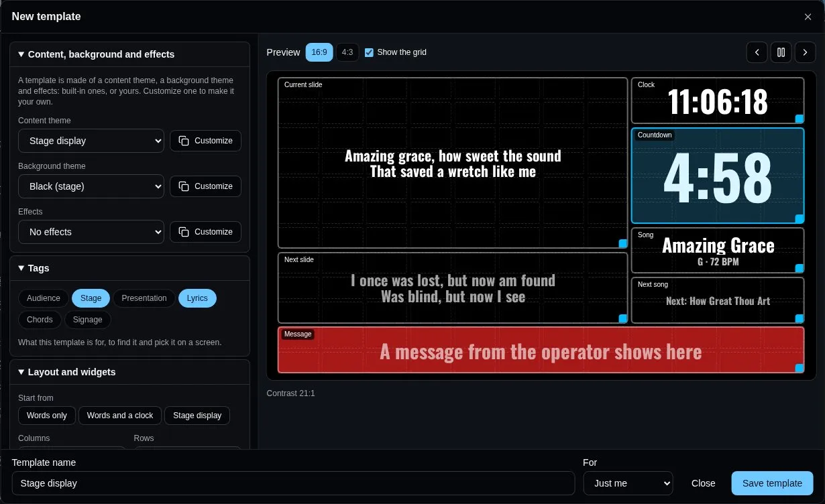Select the Clock widget in preview
The height and width of the screenshot is (504, 825).
(x=718, y=101)
